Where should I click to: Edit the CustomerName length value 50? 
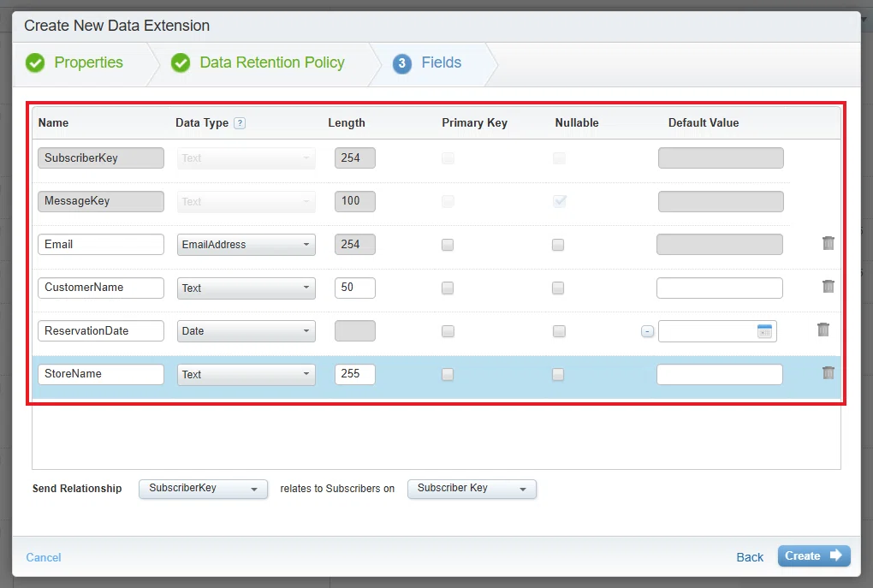pyautogui.click(x=354, y=288)
